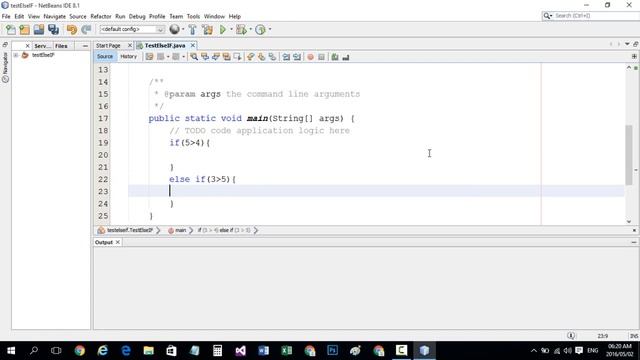This screenshot has width=640, height=360.
Task: Click the Build Project hammer icon
Action: [192, 29]
